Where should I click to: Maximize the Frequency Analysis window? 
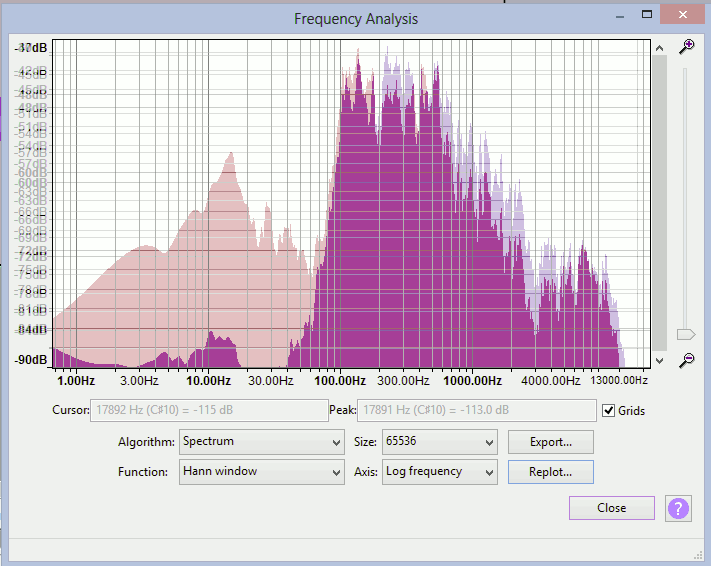[647, 14]
